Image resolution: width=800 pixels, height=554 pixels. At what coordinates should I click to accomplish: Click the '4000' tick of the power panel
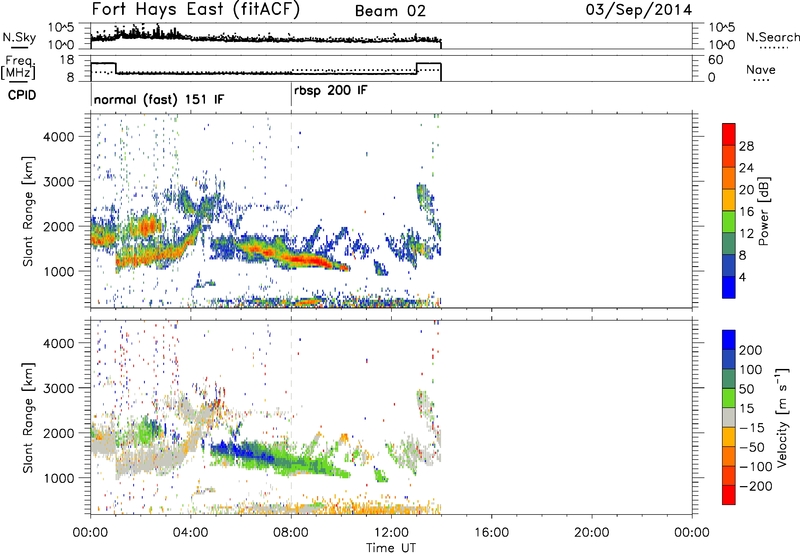[59, 137]
